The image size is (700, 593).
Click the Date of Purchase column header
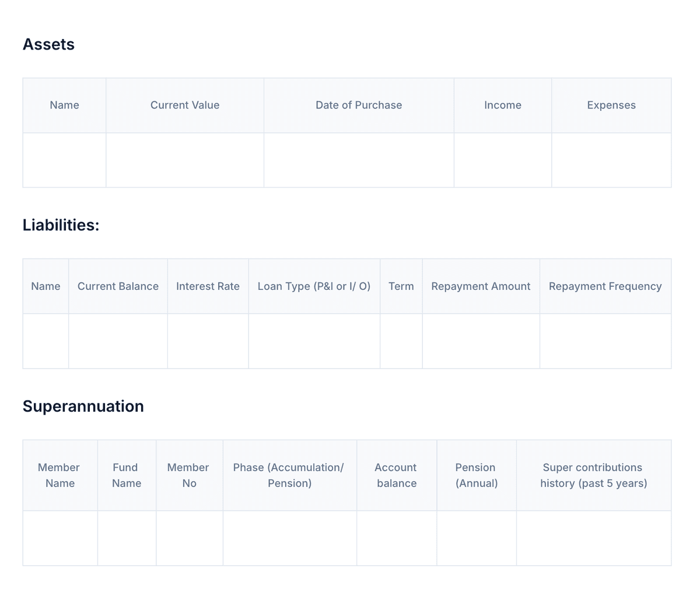(359, 105)
